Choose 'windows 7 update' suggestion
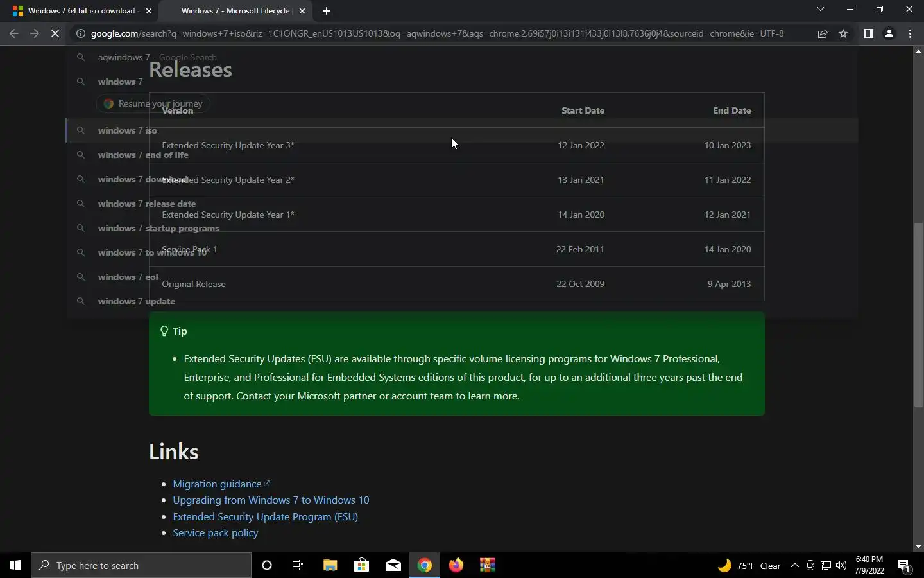The height and width of the screenshot is (578, 924). pos(462,301)
